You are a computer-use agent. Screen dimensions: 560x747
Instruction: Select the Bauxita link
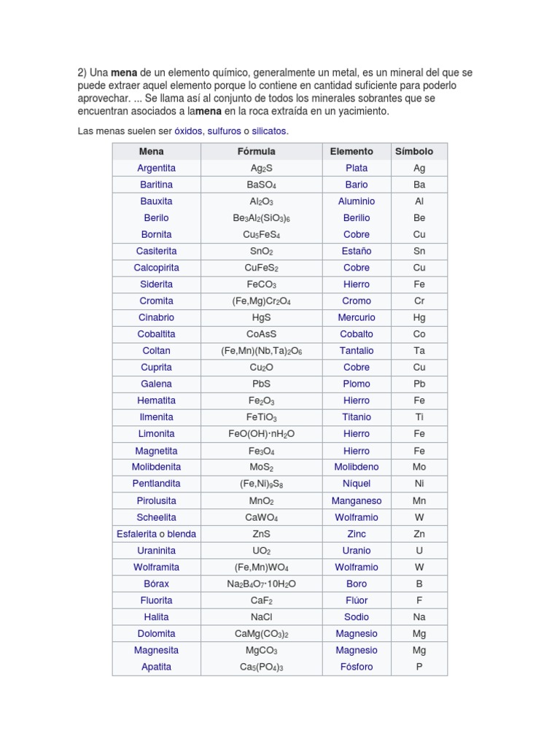pyautogui.click(x=156, y=201)
